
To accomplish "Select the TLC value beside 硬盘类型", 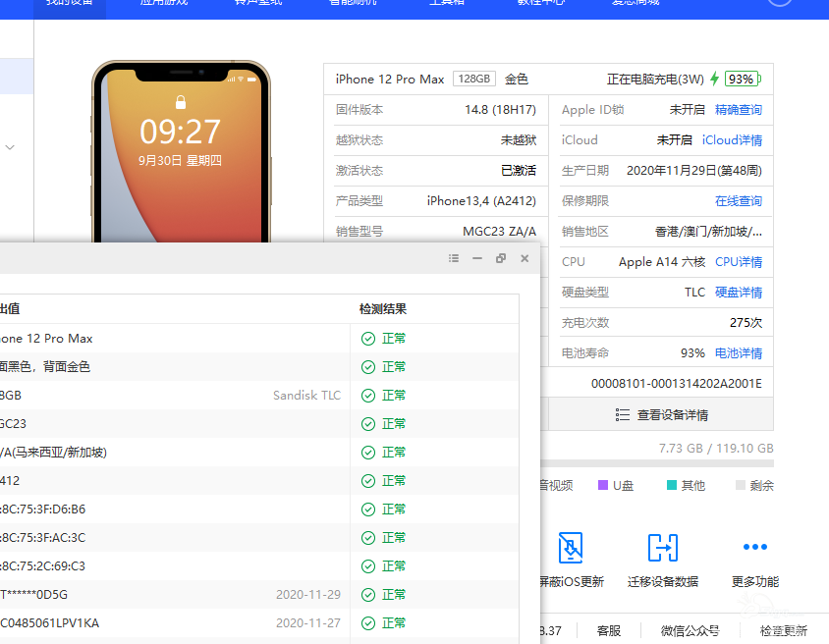I will (694, 293).
